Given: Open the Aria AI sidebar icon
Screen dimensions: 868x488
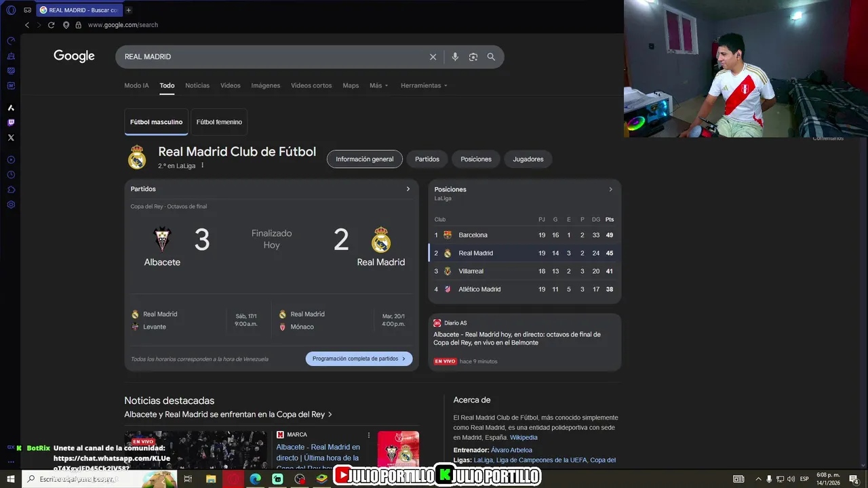Looking at the screenshot, I should pyautogui.click(x=11, y=108).
